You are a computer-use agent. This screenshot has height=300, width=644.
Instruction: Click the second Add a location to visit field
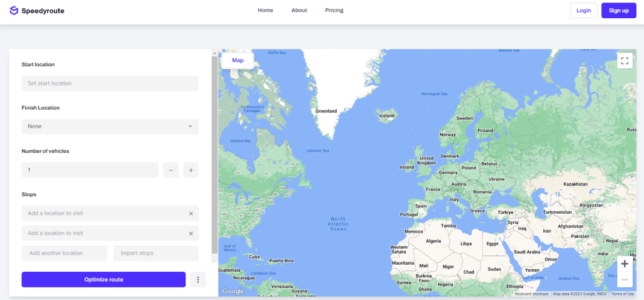(x=110, y=233)
